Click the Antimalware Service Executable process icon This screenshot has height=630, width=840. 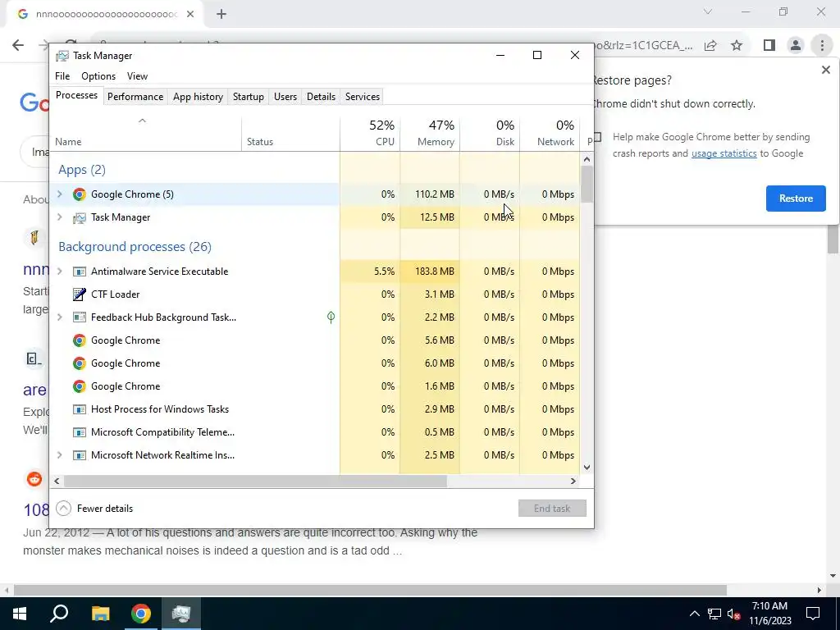[80, 272]
